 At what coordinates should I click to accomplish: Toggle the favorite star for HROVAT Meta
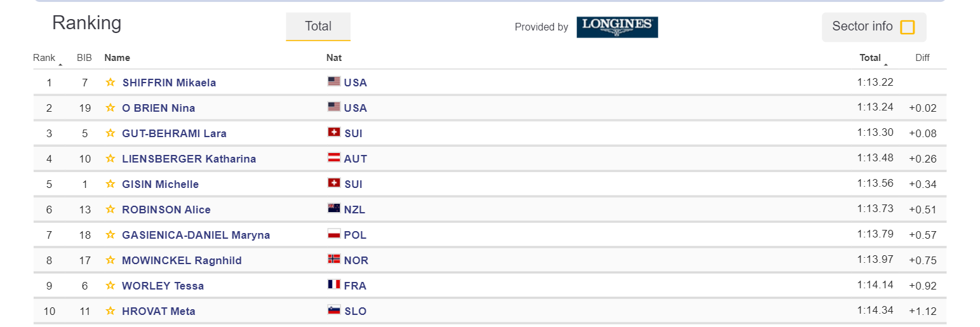pos(111,311)
